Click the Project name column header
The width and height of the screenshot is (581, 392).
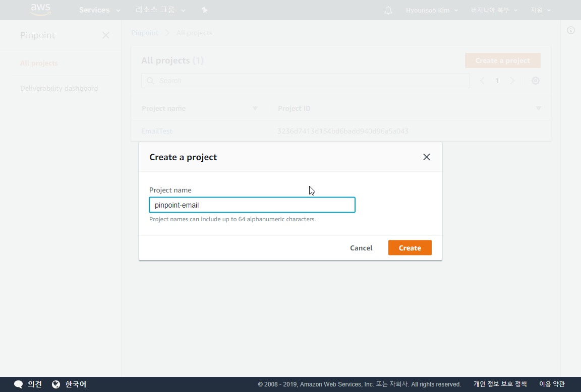(163, 108)
